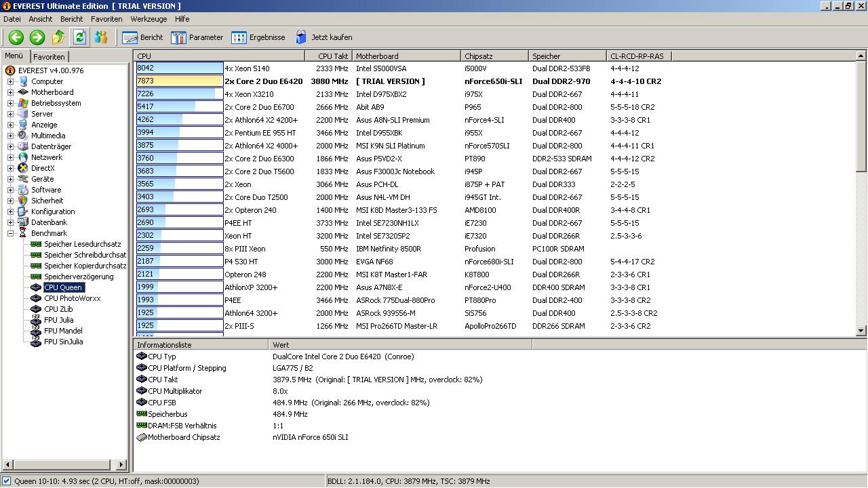
Task: Select the EVEREST v4.00.976 root node icon
Action: pyautogui.click(x=10, y=70)
